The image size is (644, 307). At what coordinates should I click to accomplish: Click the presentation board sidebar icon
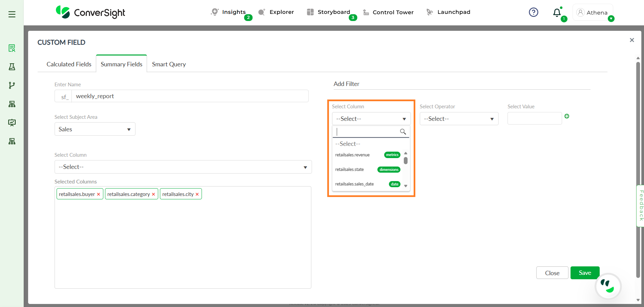tap(12, 123)
